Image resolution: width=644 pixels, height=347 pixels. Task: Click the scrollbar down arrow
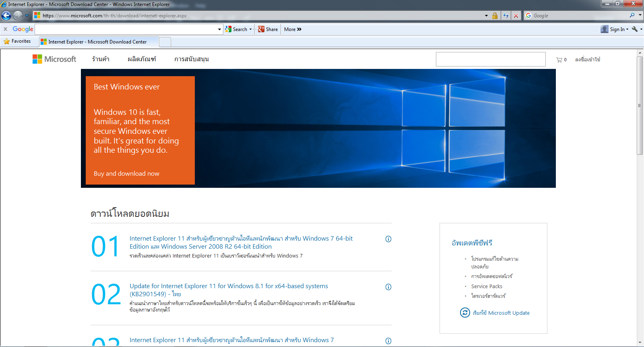(640, 343)
